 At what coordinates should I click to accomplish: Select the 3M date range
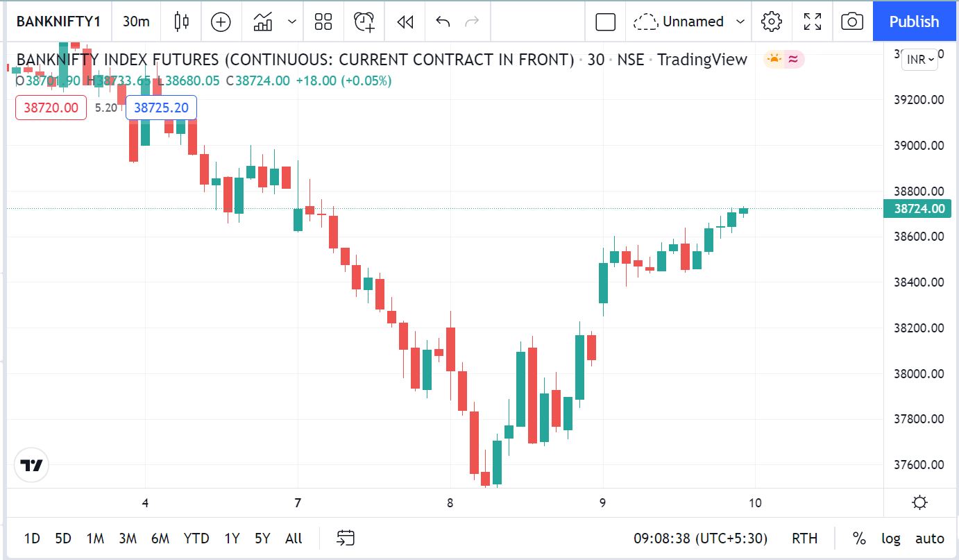[127, 538]
